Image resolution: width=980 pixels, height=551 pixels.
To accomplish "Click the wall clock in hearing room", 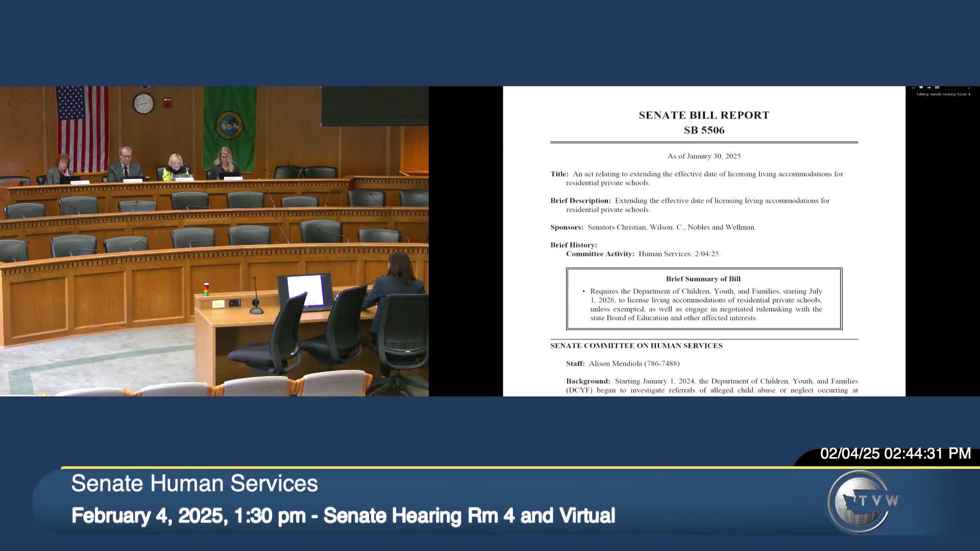I will pyautogui.click(x=143, y=104).
